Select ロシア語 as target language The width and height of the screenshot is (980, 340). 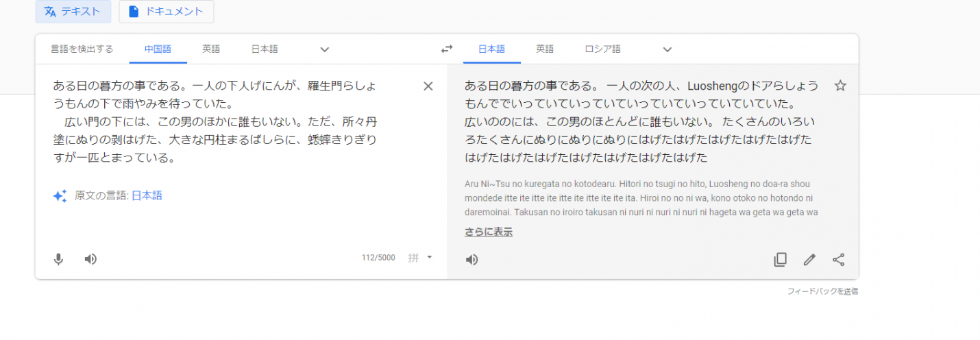point(602,49)
